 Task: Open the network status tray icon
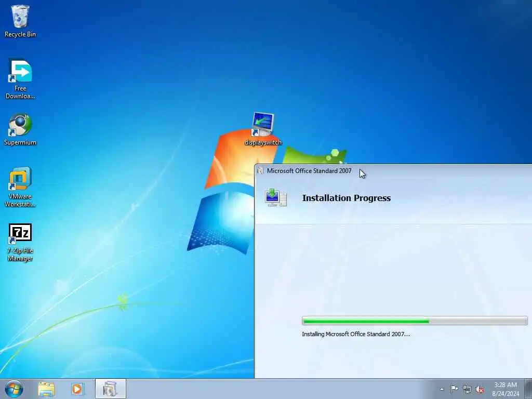coord(467,389)
